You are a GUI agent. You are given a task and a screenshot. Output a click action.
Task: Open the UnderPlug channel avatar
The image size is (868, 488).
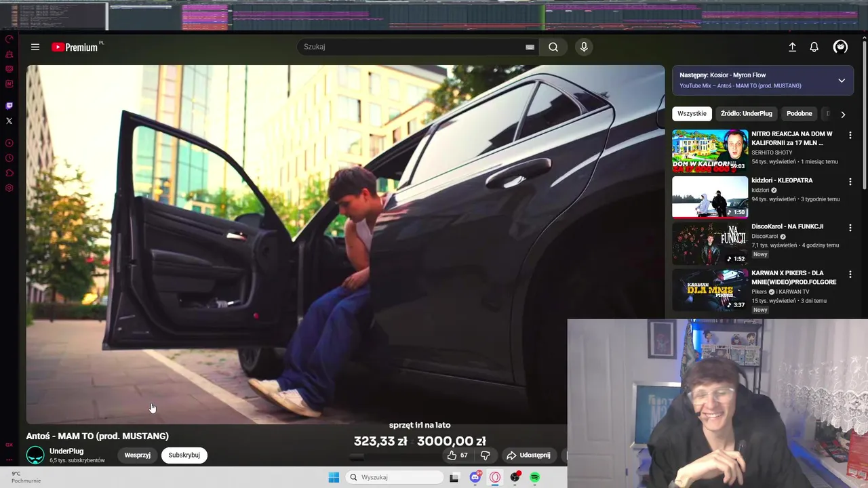click(35, 455)
